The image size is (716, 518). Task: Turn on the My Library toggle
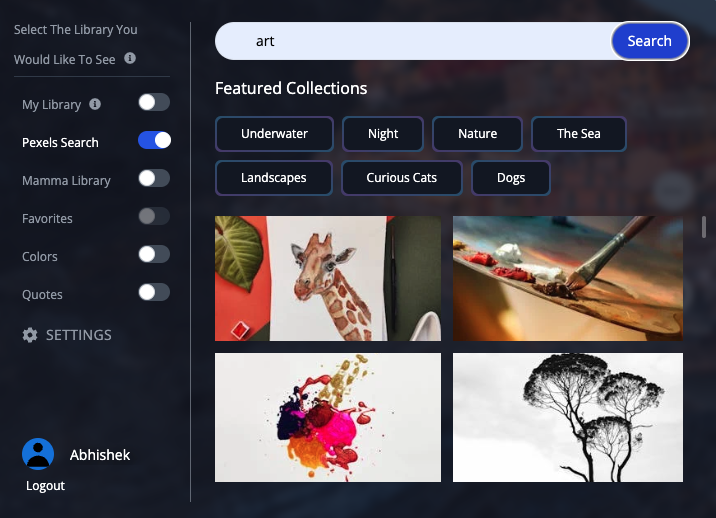pos(154,102)
